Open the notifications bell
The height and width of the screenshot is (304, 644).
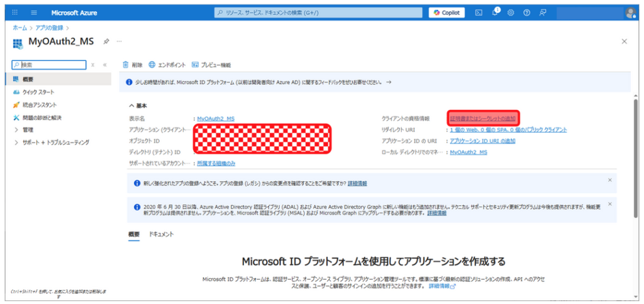click(496, 13)
